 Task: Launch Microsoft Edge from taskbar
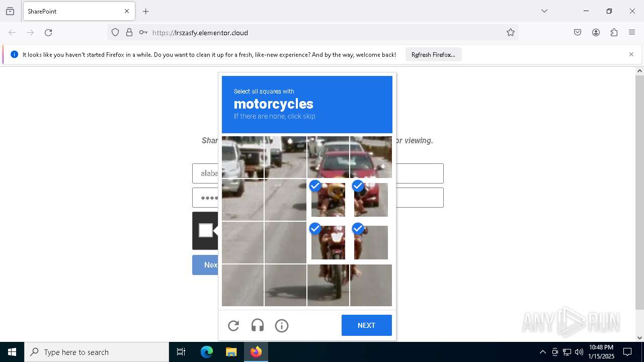coord(207,352)
